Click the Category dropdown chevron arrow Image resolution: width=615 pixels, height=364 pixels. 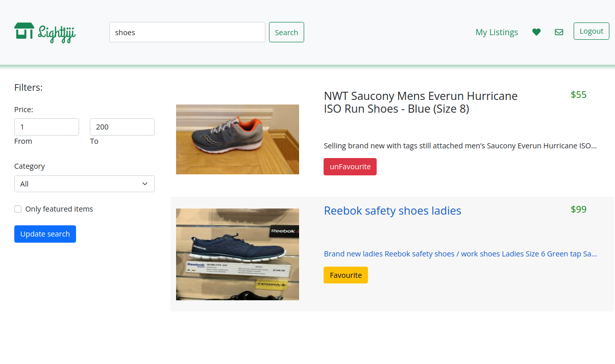pyautogui.click(x=145, y=184)
